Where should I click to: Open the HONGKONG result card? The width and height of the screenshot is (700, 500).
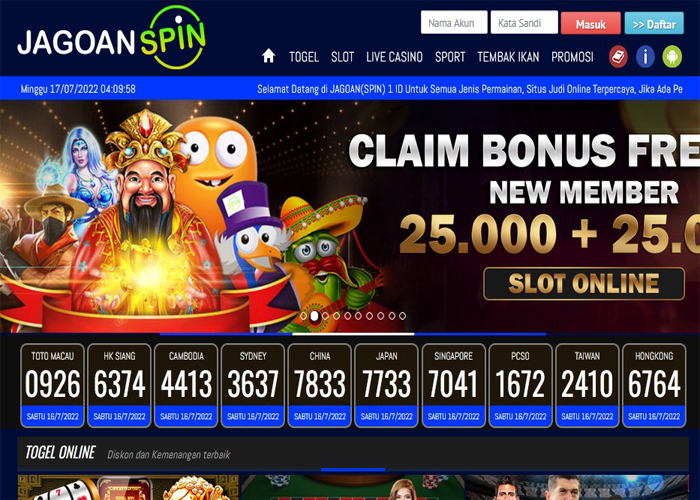pyautogui.click(x=654, y=386)
